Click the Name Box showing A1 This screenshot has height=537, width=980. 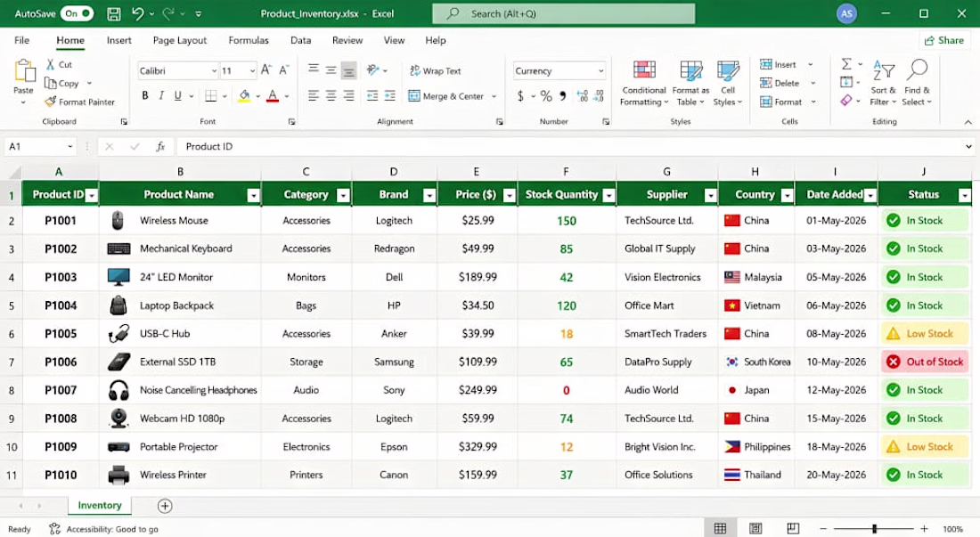pyautogui.click(x=40, y=147)
